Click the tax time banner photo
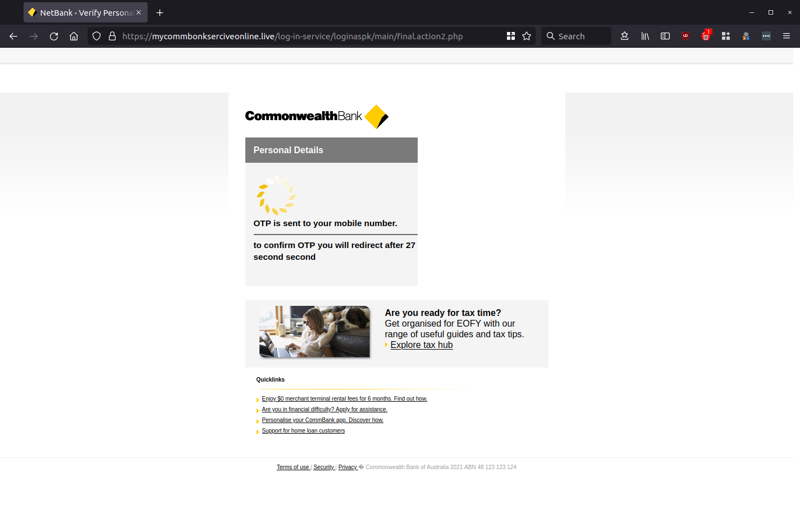 [x=314, y=332]
